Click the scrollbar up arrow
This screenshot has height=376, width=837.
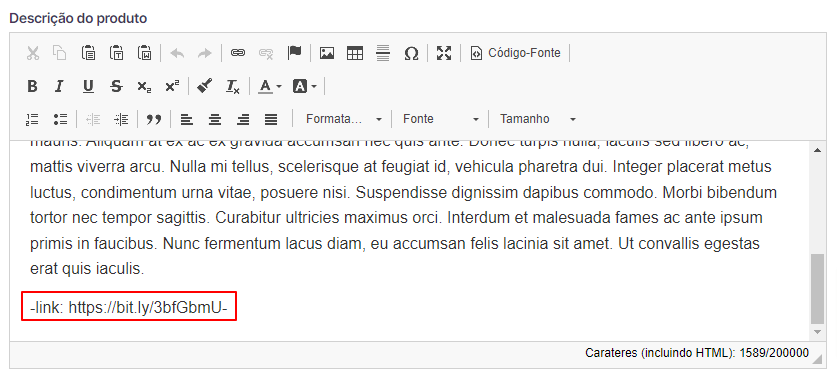[817, 150]
